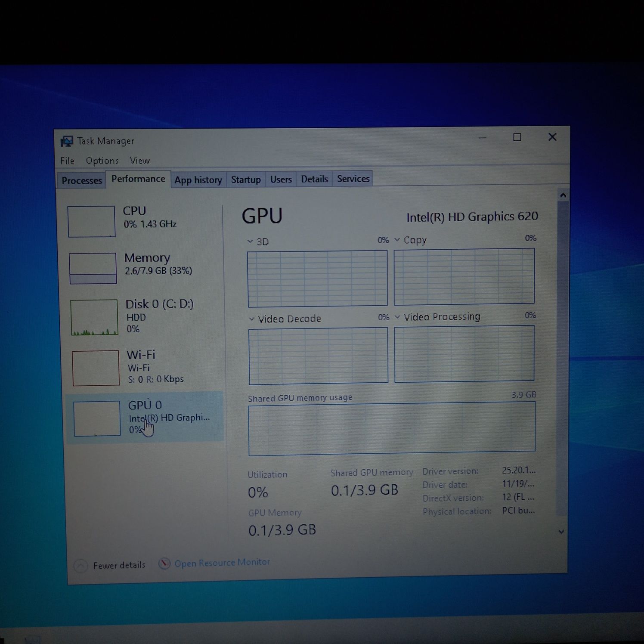Click the Video Processing graph

coord(464,354)
